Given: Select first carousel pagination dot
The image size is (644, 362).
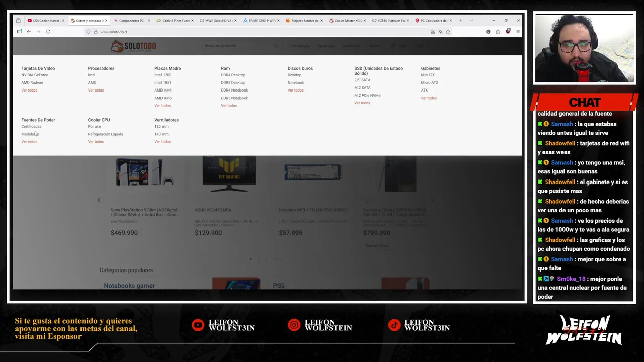Looking at the screenshot, I should [251, 259].
